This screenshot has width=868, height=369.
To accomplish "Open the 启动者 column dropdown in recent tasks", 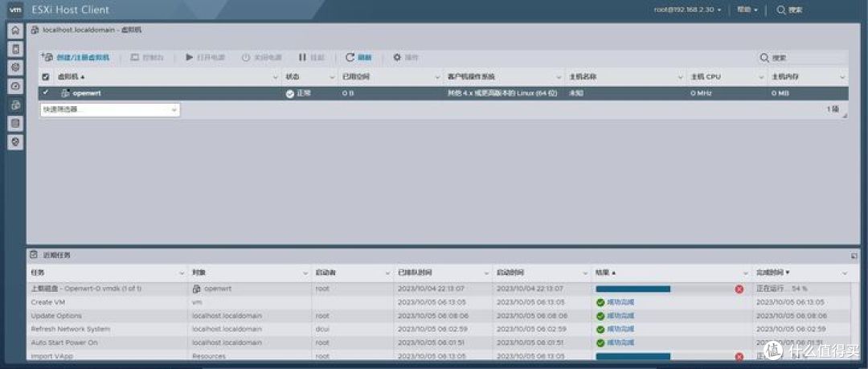I will pos(387,273).
